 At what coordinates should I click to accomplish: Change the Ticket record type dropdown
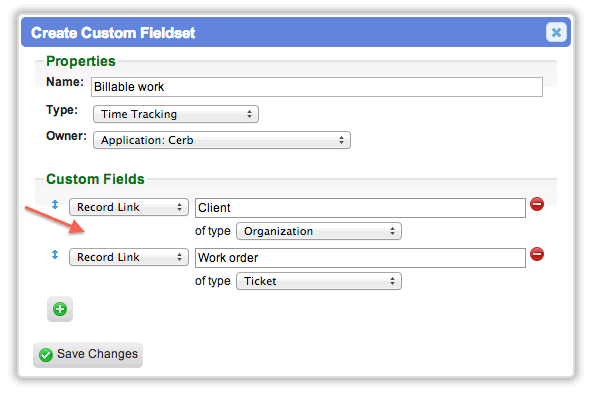click(319, 281)
